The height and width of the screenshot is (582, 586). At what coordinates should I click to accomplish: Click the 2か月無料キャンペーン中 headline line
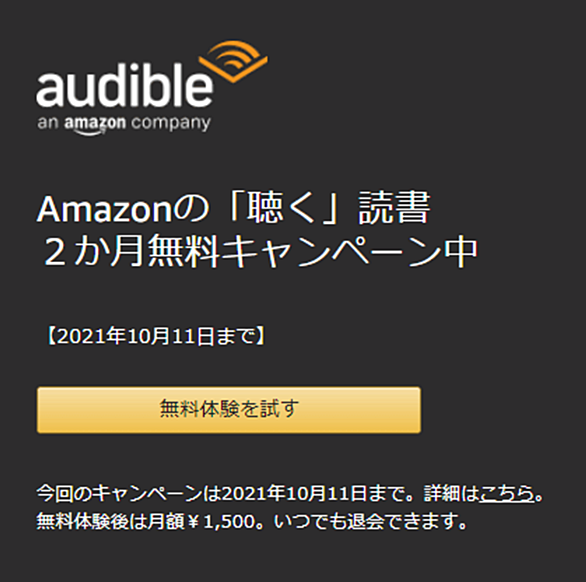pyautogui.click(x=260, y=251)
